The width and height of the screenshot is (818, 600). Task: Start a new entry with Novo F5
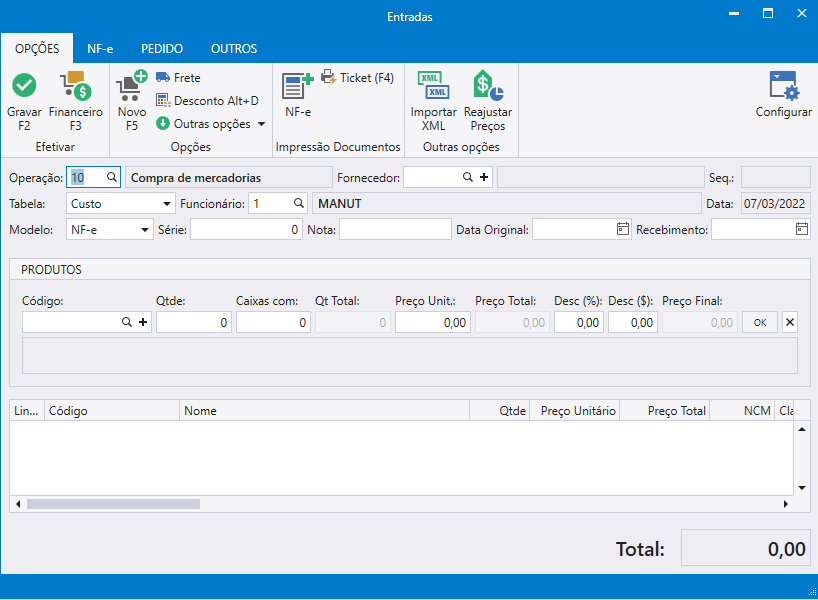(x=131, y=101)
